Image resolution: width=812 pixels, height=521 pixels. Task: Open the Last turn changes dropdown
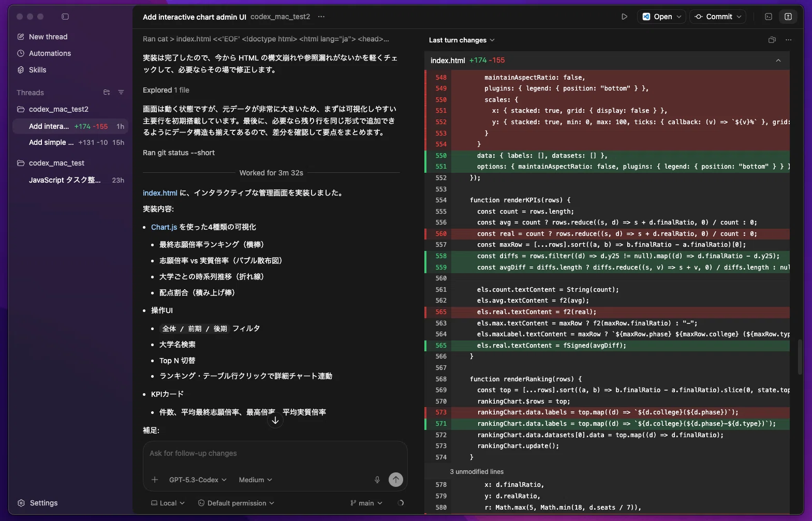coord(462,40)
